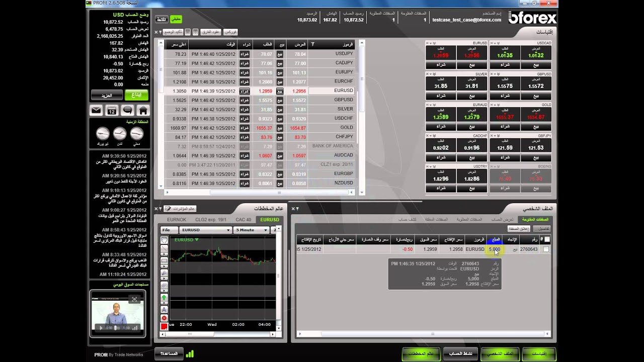Click the red color swatch in chart toolbar
This screenshot has height=362, width=644.
pyautogui.click(x=164, y=327)
